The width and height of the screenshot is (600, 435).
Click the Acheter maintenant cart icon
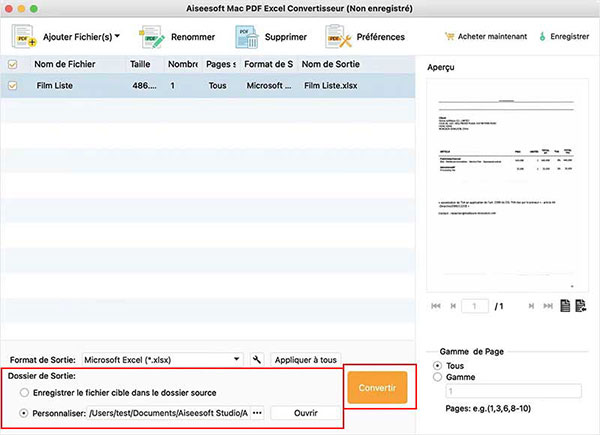[449, 36]
